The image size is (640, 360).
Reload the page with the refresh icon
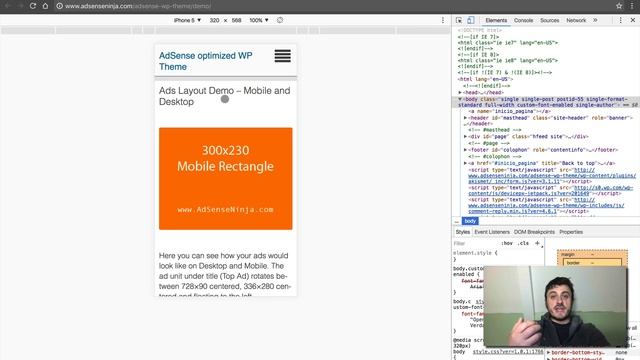click(x=33, y=6)
